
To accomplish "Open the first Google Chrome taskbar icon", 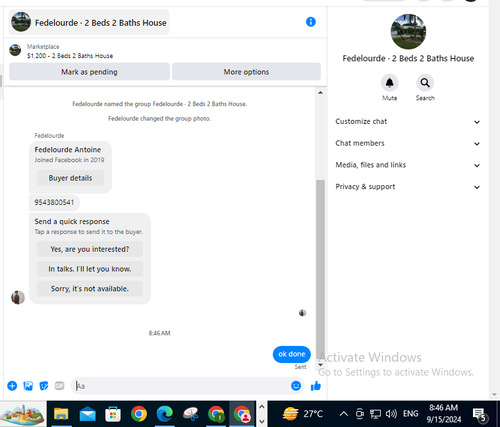I will [139, 414].
